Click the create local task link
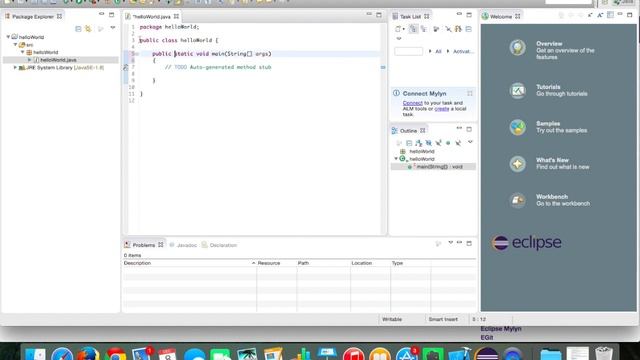640x360 pixels. tap(442, 109)
